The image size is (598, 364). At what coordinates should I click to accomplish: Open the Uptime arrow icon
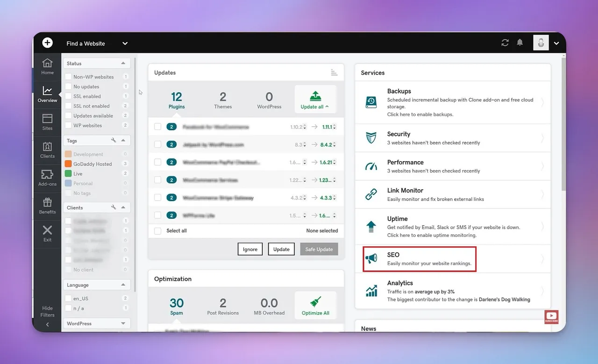click(x=371, y=227)
